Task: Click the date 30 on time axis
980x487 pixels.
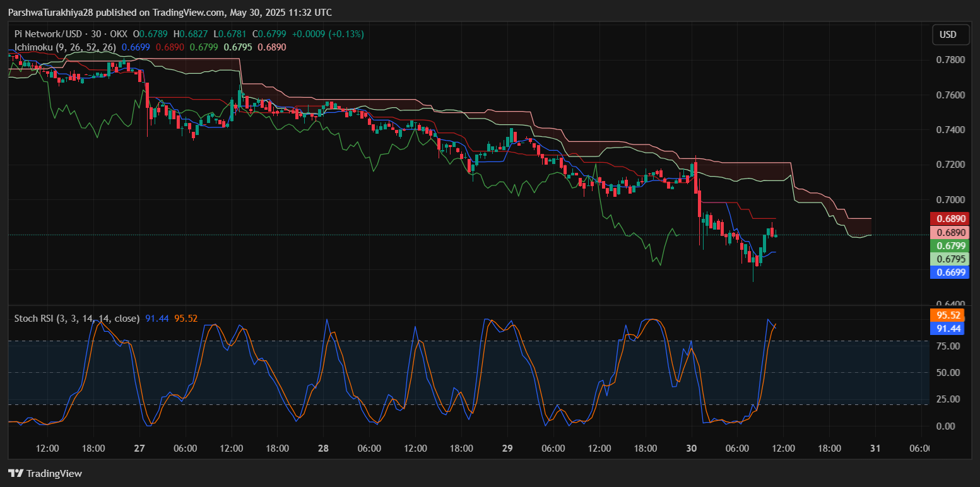Action: pyautogui.click(x=692, y=449)
